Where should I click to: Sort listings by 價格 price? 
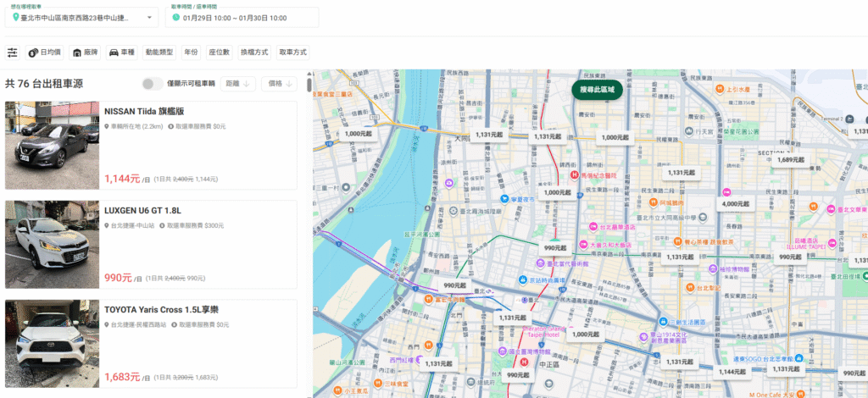point(281,84)
